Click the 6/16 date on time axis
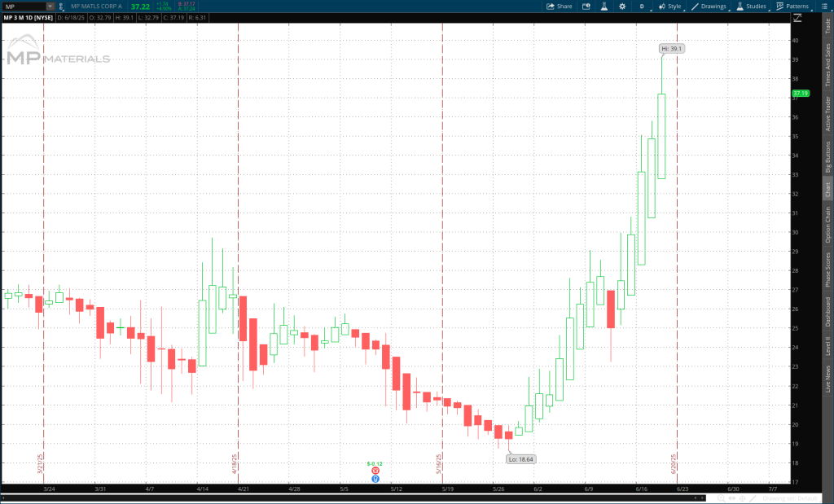The image size is (834, 504). click(x=641, y=489)
